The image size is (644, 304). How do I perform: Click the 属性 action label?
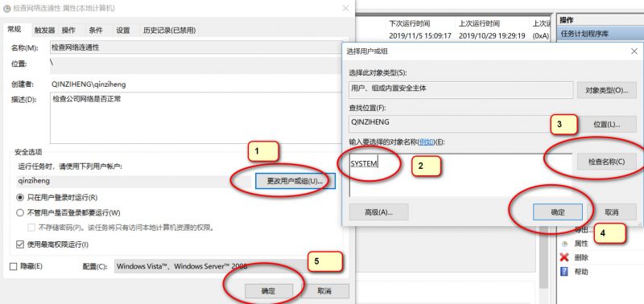[x=581, y=244]
